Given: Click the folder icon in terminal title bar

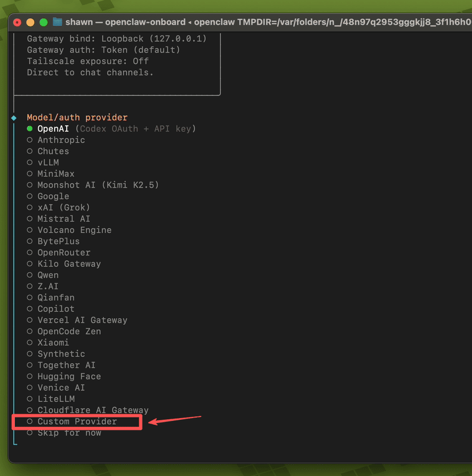Looking at the screenshot, I should (57, 22).
